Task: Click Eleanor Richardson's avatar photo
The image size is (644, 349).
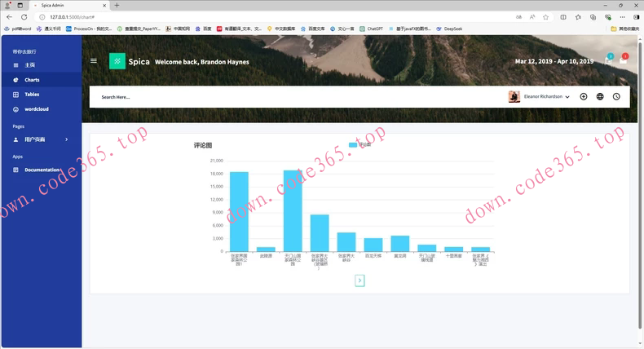Action: [x=514, y=96]
